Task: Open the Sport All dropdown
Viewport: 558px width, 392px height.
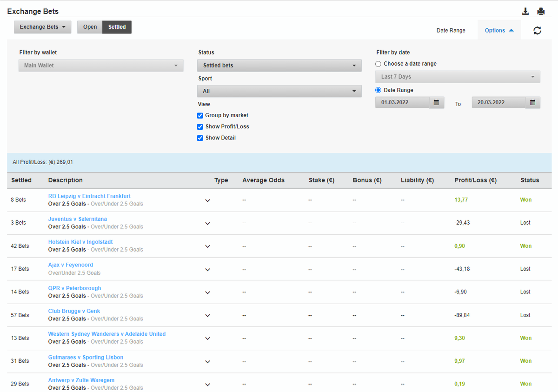Action: 279,91
